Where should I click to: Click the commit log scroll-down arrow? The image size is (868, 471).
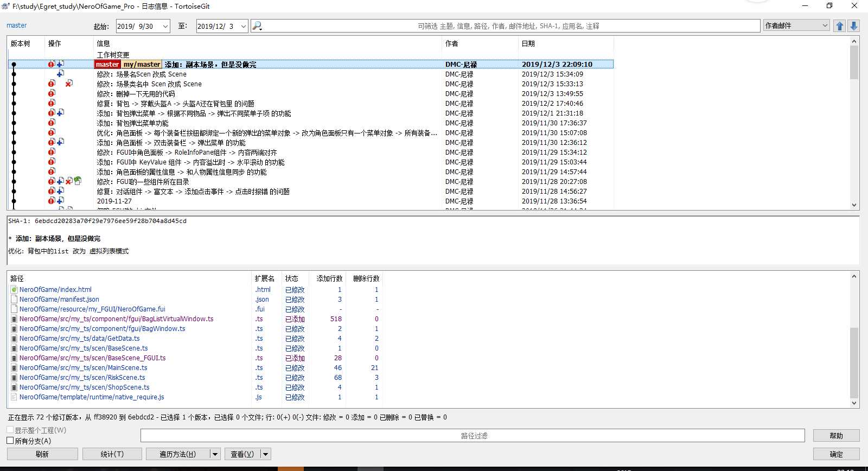[x=854, y=205]
